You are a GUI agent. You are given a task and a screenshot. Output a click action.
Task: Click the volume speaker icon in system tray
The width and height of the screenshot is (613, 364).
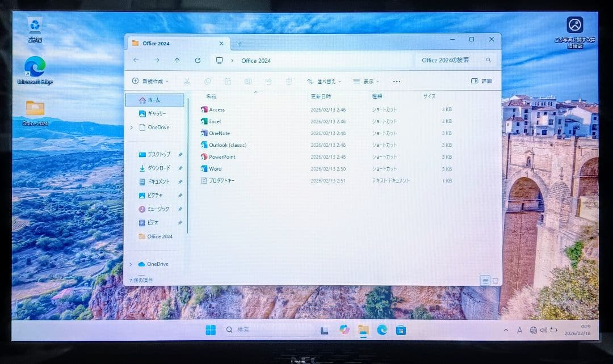[543, 331]
